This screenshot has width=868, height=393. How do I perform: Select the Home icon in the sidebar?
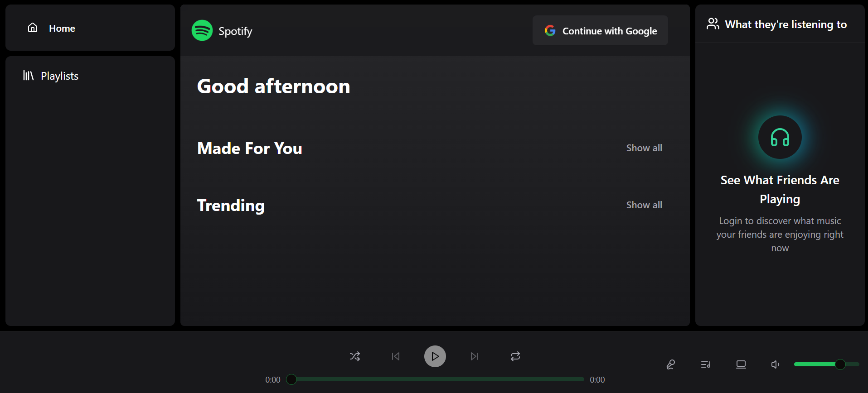[x=32, y=28]
